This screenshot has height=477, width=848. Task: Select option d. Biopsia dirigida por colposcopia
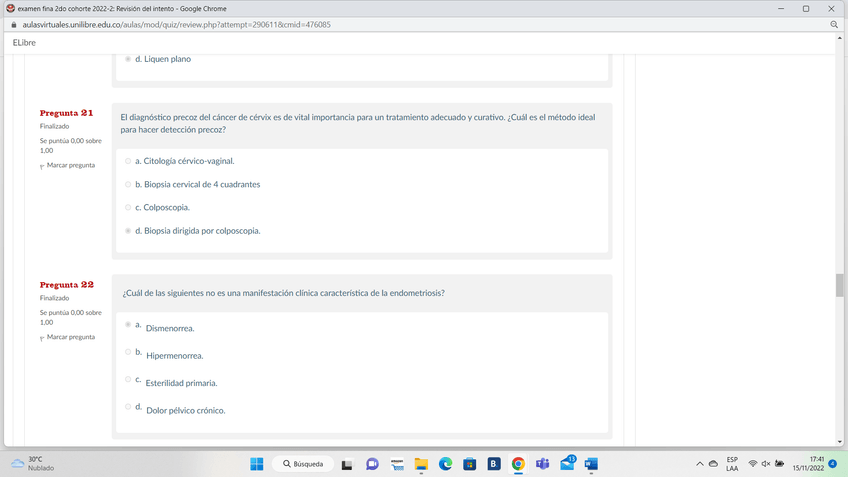(x=128, y=231)
